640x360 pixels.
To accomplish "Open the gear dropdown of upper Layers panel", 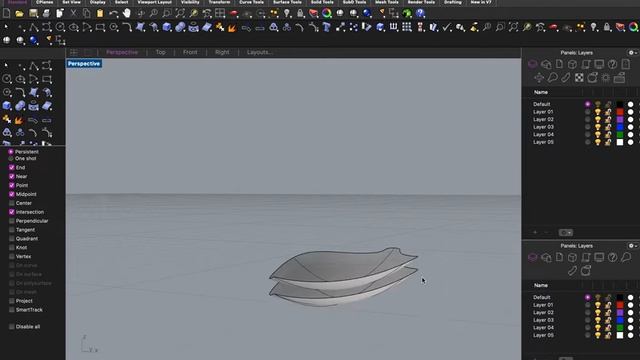I will click(x=633, y=53).
